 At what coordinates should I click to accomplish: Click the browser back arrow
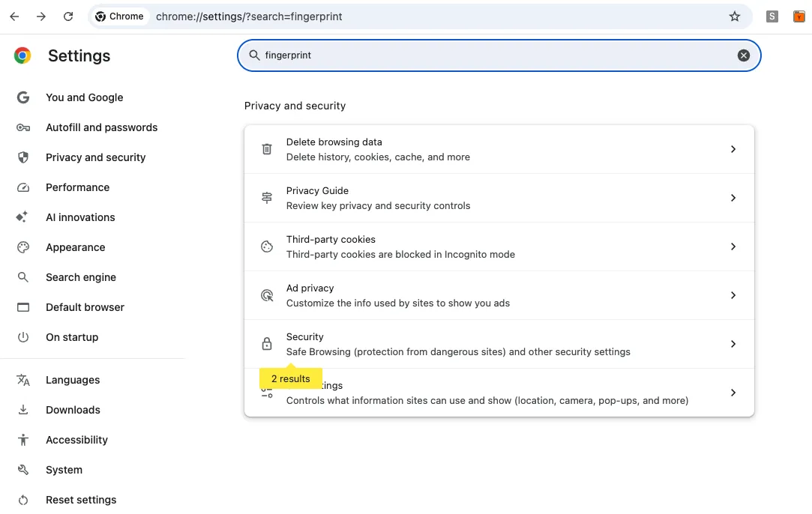pyautogui.click(x=14, y=16)
